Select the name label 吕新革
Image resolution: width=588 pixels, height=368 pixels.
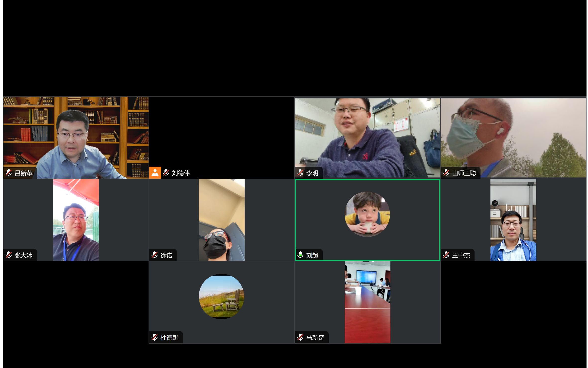click(24, 173)
